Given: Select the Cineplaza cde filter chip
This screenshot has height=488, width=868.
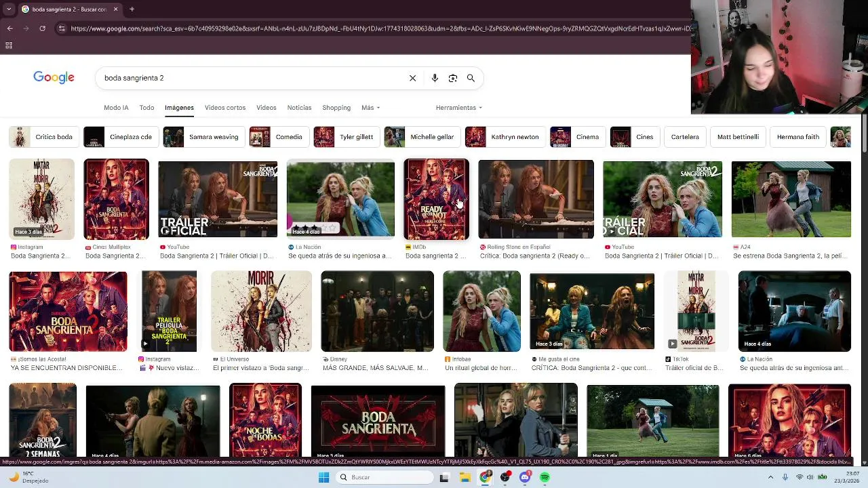Looking at the screenshot, I should point(120,137).
